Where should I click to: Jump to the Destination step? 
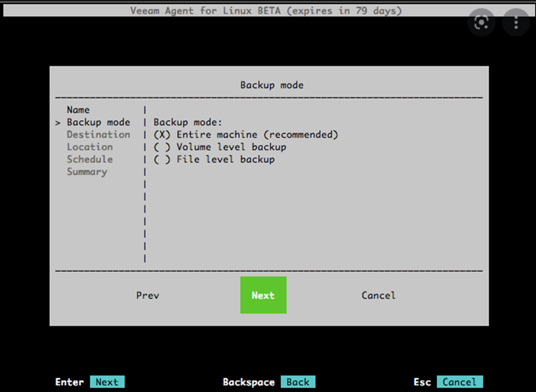tap(98, 134)
